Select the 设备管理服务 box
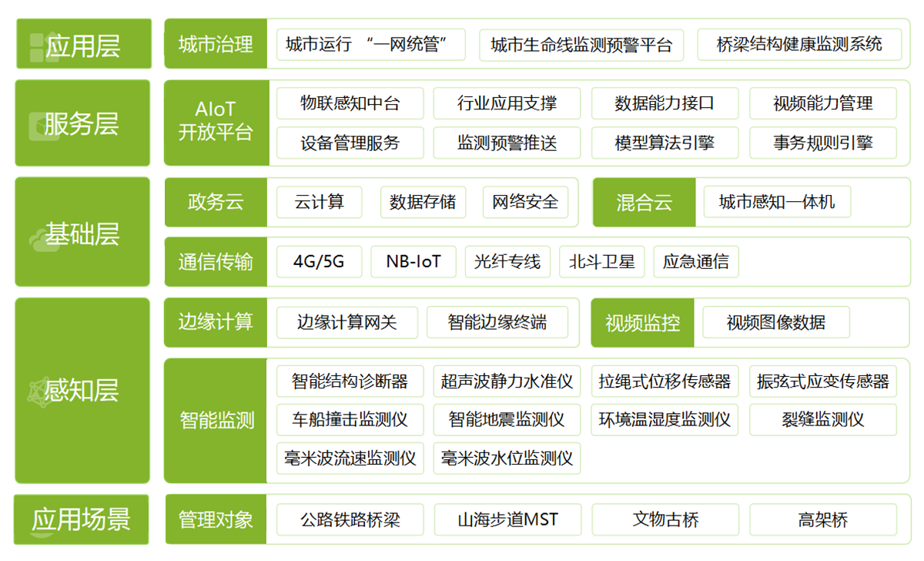924x561 pixels. tap(350, 143)
